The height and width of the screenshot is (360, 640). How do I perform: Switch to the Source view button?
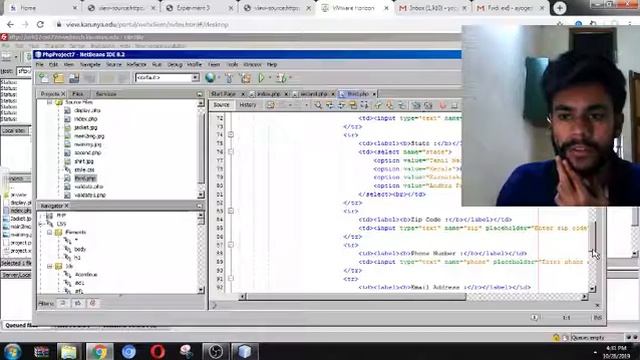(x=222, y=105)
